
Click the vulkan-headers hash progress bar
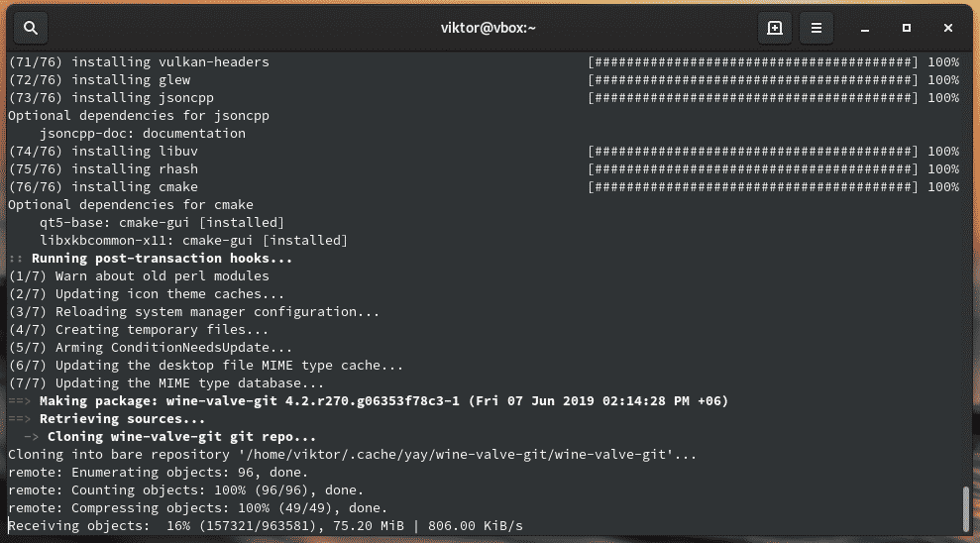(753, 61)
